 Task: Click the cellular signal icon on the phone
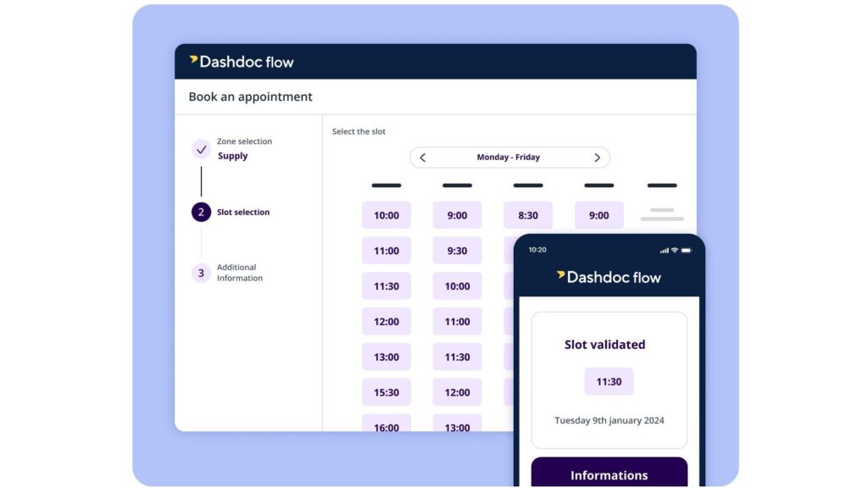click(665, 251)
